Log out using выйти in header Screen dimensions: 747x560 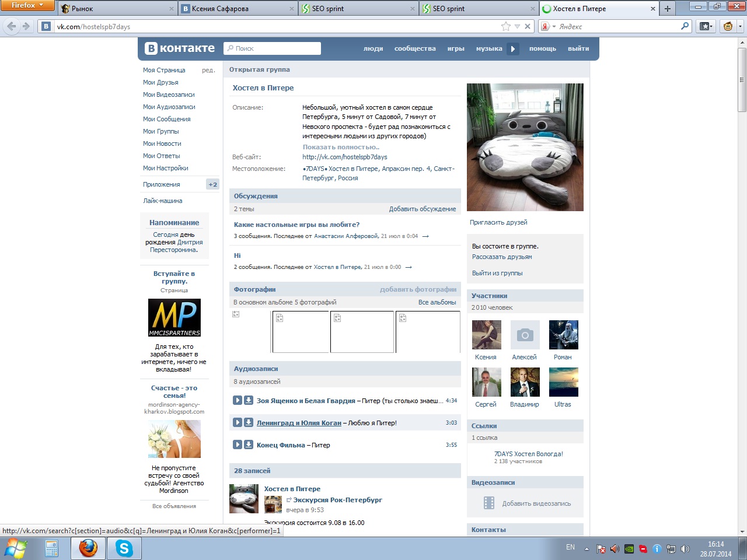pos(578,49)
